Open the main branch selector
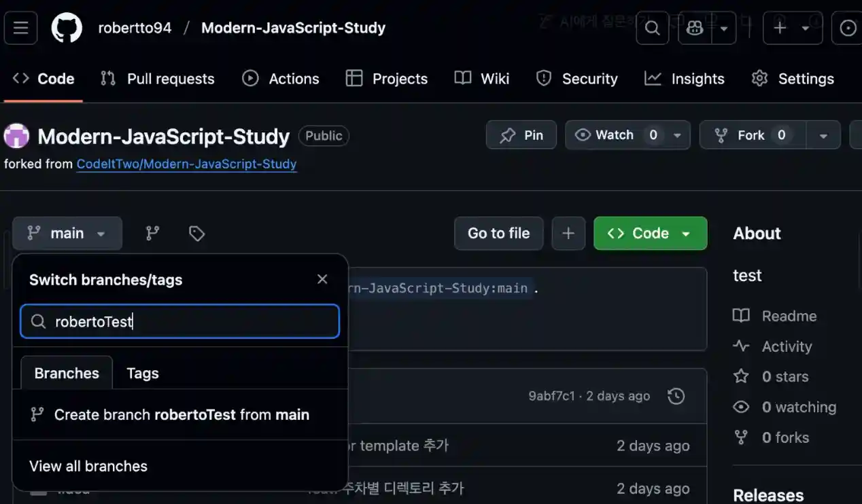 point(67,234)
